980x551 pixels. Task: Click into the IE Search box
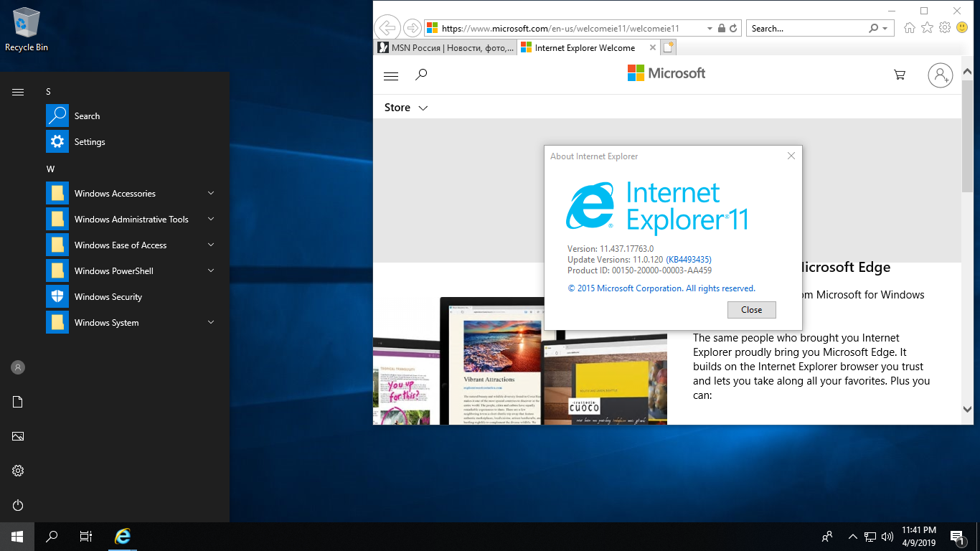click(807, 29)
